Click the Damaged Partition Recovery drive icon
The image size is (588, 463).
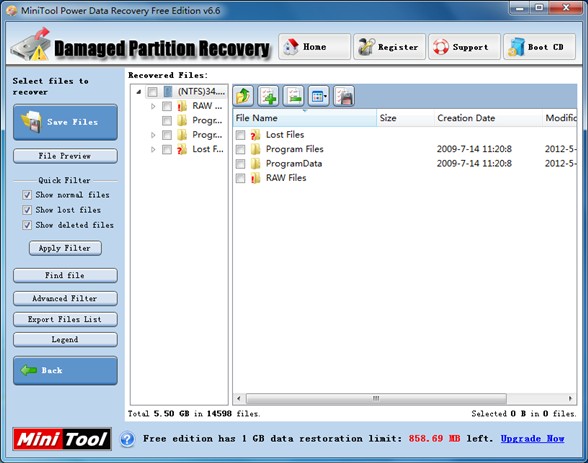31,44
